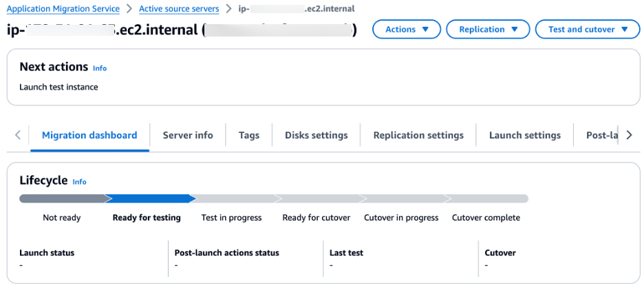Image resolution: width=644 pixels, height=288 pixels.
Task: Open the Tags tab
Action: point(249,135)
